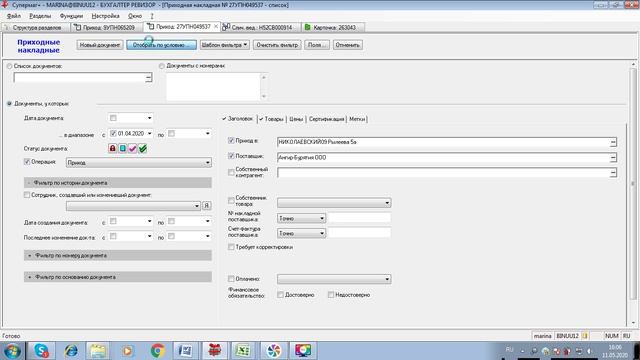The width and height of the screenshot is (640, 360).
Task: Click the Отобрать по условию button
Action: click(x=161, y=45)
